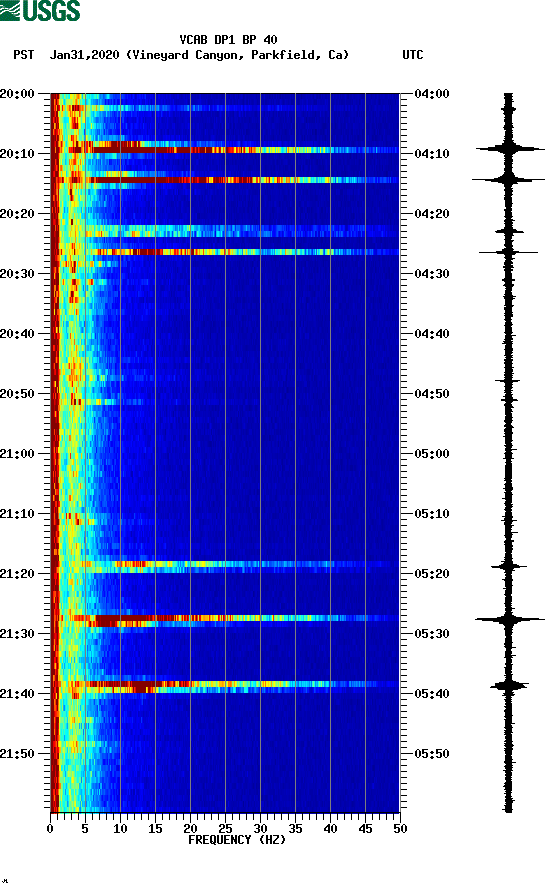
Task: Click the '04:20' UTC time label
Action: click(432, 214)
